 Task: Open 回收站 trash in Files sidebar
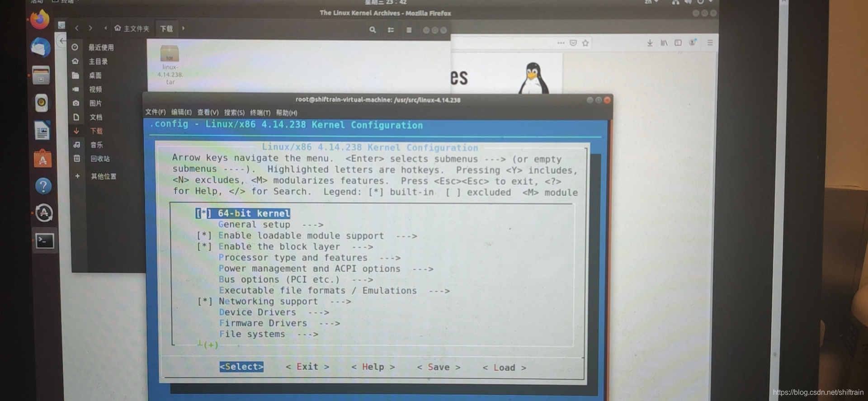click(x=100, y=159)
